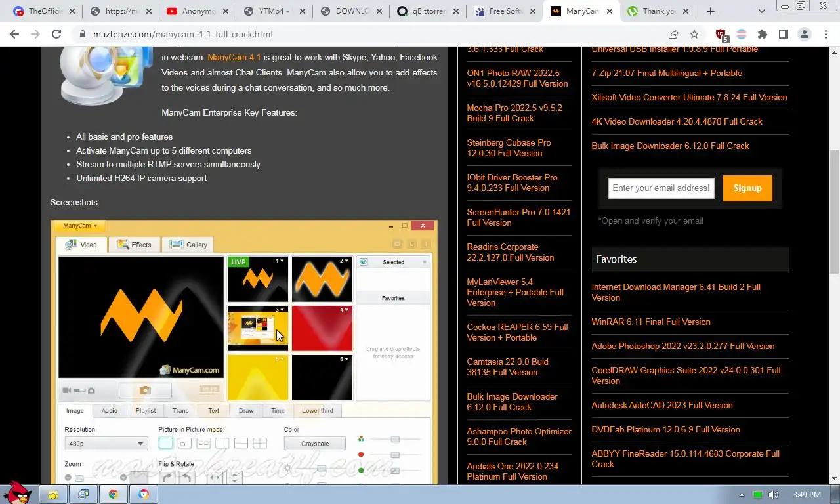This screenshot has width=840, height=504.
Task: Close the qBittorrent tab
Action: pos(455,11)
